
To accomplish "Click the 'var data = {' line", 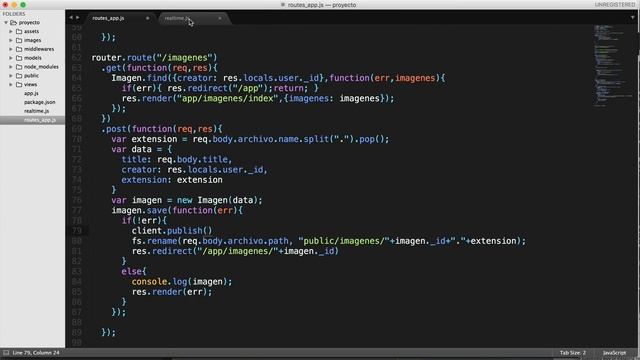I will [142, 149].
